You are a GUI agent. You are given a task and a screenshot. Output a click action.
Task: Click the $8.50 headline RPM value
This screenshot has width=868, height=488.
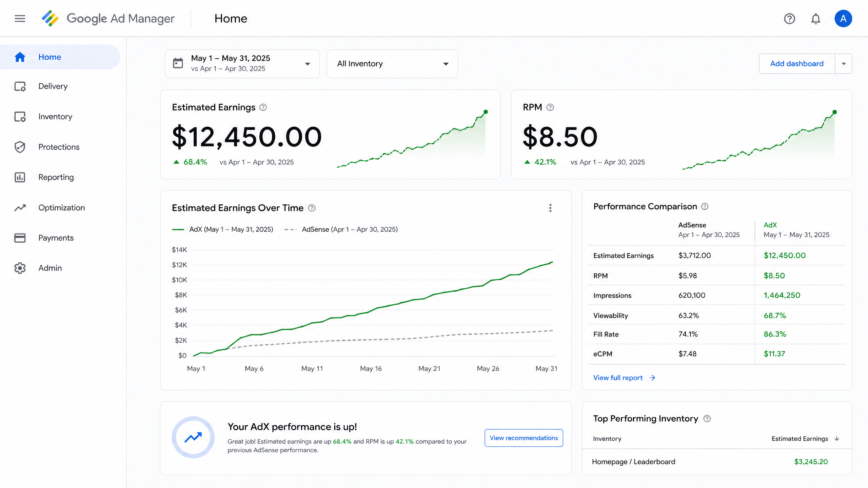[x=560, y=137]
